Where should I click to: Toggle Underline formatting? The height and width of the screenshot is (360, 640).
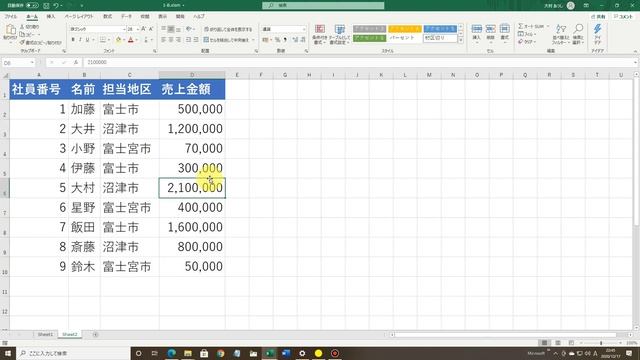point(87,40)
